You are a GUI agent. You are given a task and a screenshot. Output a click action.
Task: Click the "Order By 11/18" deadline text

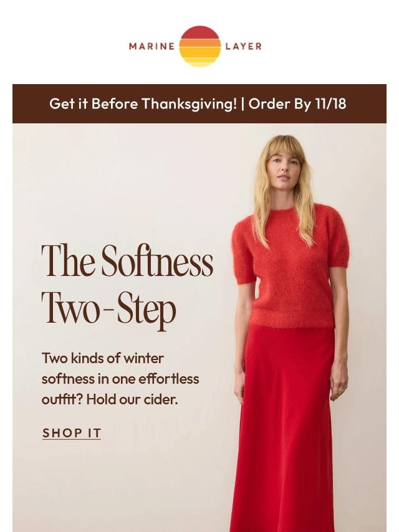(x=297, y=104)
